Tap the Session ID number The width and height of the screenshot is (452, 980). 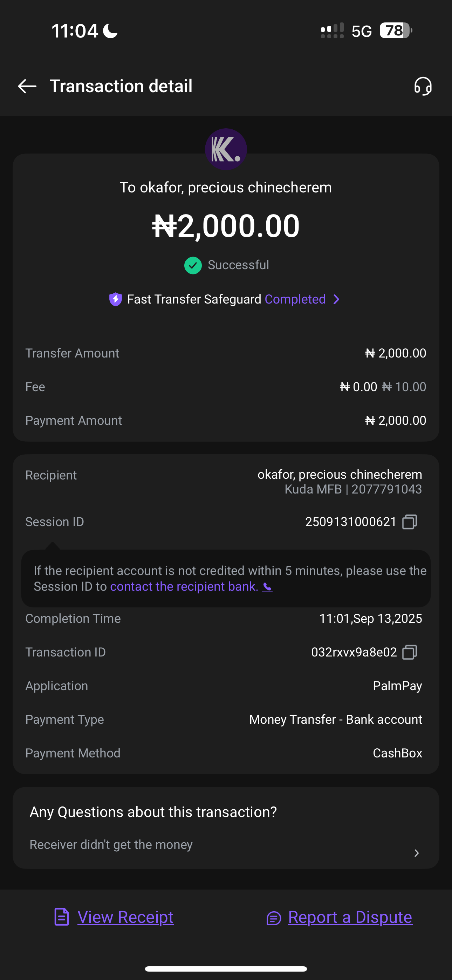350,522
